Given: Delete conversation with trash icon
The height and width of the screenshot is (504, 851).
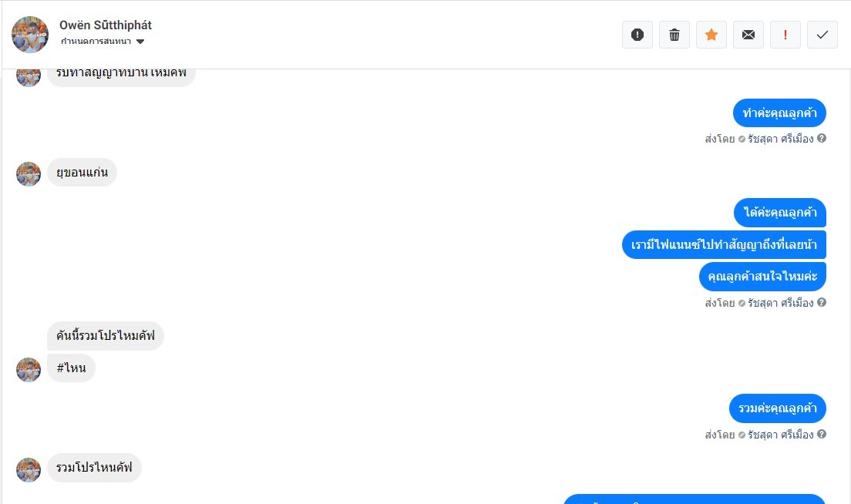Looking at the screenshot, I should click(x=674, y=35).
